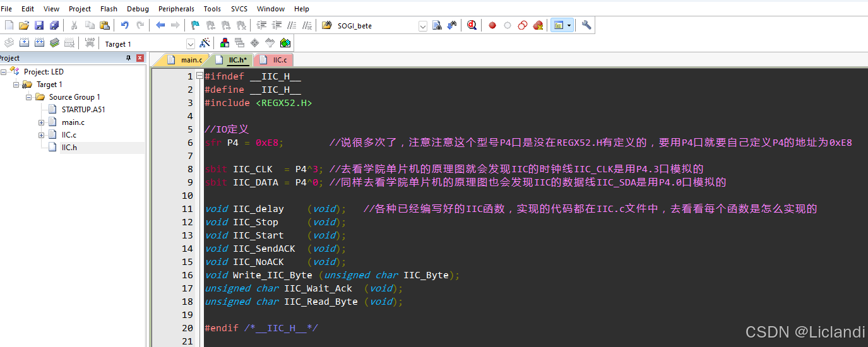Insert a breakpoint with red dot
The height and width of the screenshot is (347, 868).
coord(492,25)
